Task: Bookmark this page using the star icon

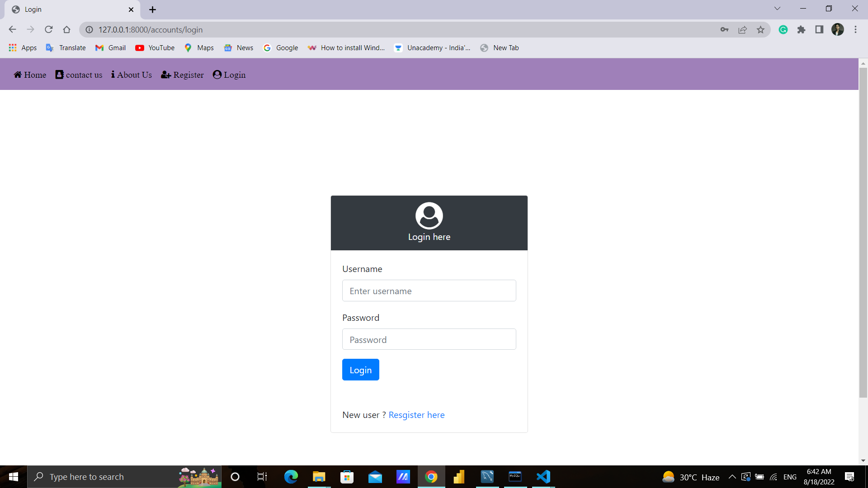Action: click(x=761, y=29)
